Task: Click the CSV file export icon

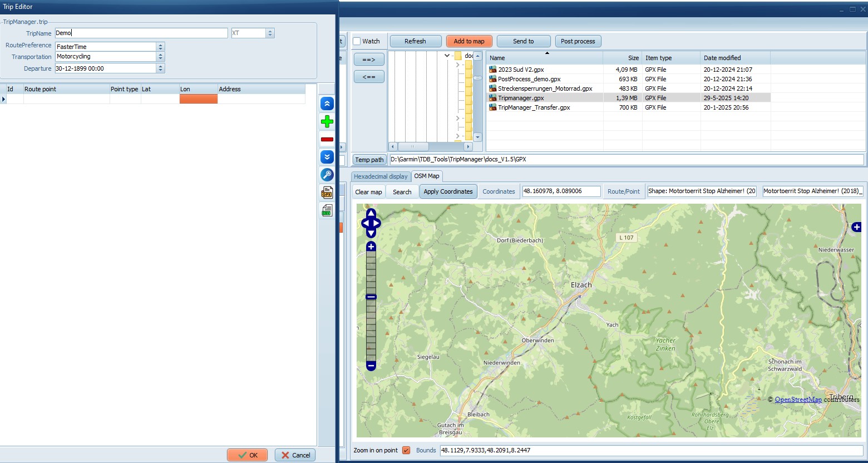Action: (327, 210)
